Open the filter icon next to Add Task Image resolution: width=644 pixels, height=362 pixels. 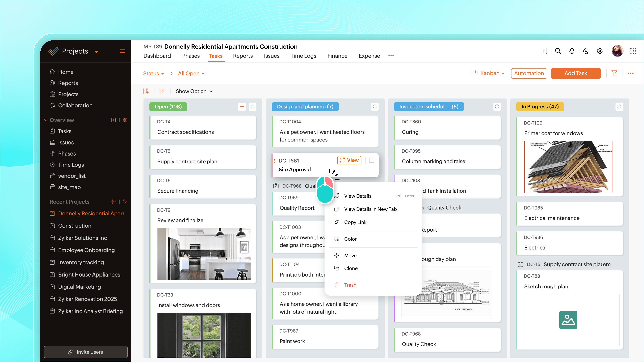[x=614, y=73]
